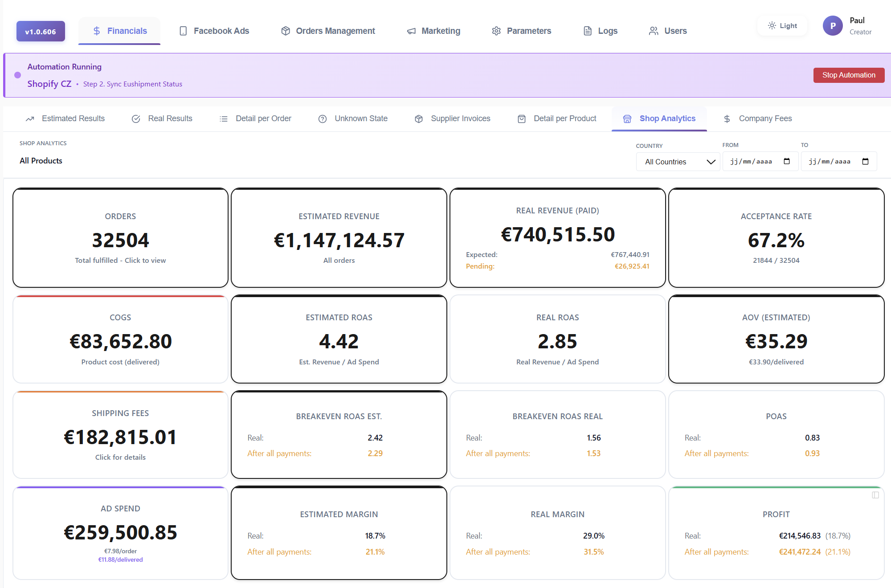Click the v1.0.606 version badge
Viewport: 891px width, 588px height.
coord(41,31)
